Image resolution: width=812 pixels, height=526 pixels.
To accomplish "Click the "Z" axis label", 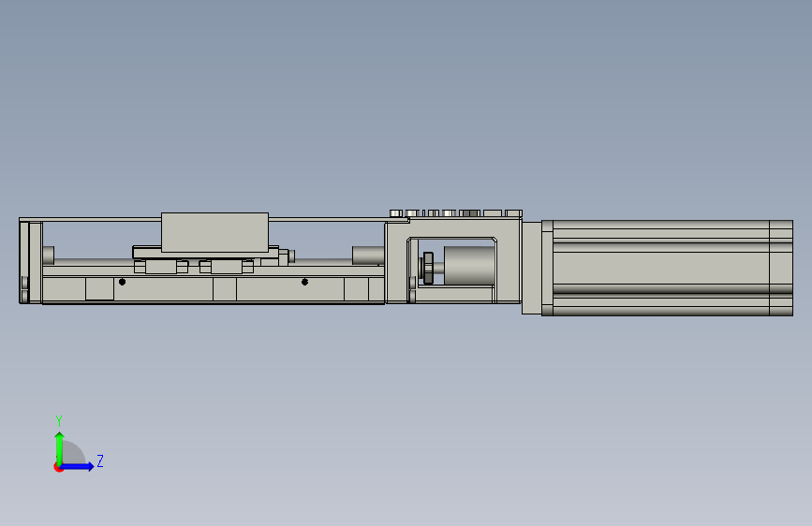I will [100, 460].
